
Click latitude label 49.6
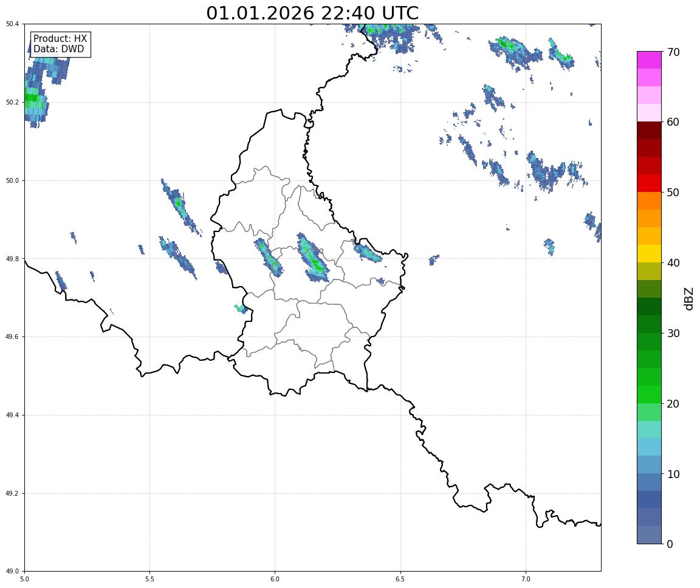click(12, 337)
